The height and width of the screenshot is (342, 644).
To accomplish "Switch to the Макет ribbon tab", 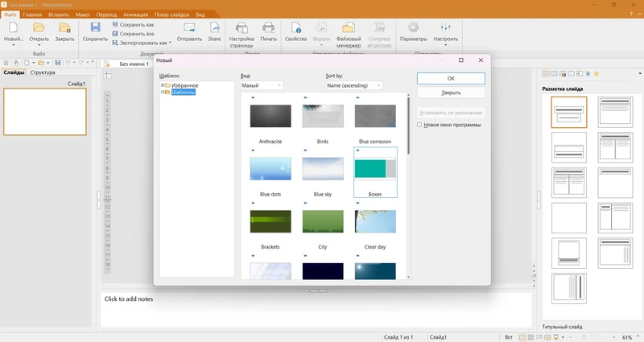I will pyautogui.click(x=83, y=14).
